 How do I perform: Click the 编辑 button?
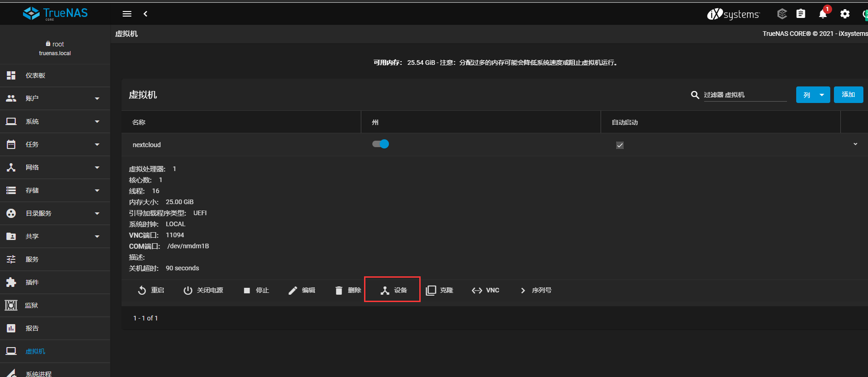[x=302, y=290]
